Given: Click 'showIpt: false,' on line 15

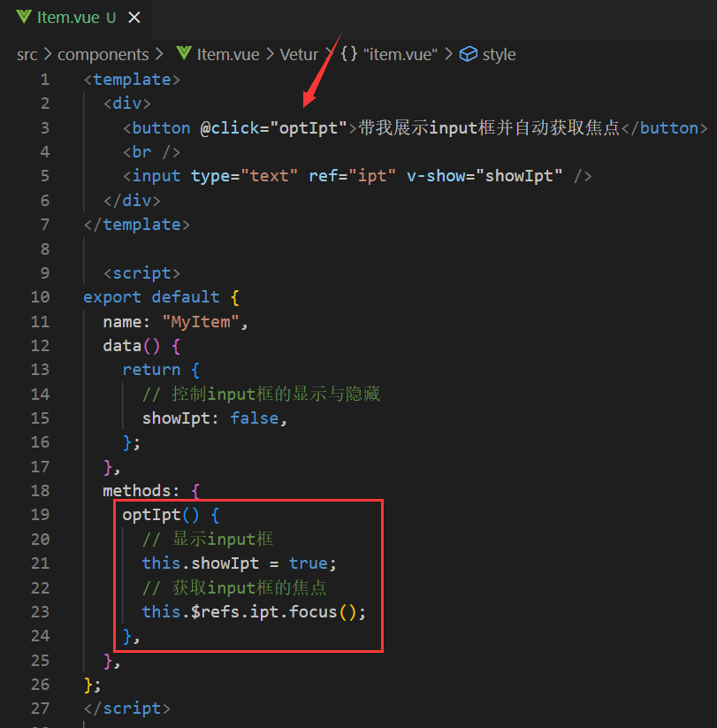Looking at the screenshot, I should coord(215,418).
